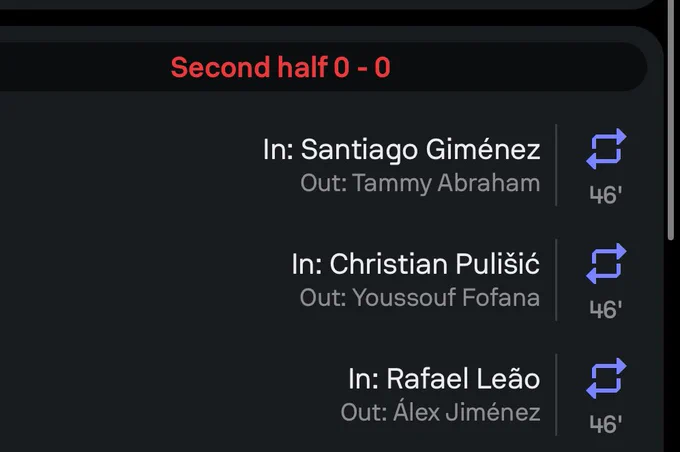Click the In: label before Rafael Leão
The image size is (680, 452).
pos(364,379)
